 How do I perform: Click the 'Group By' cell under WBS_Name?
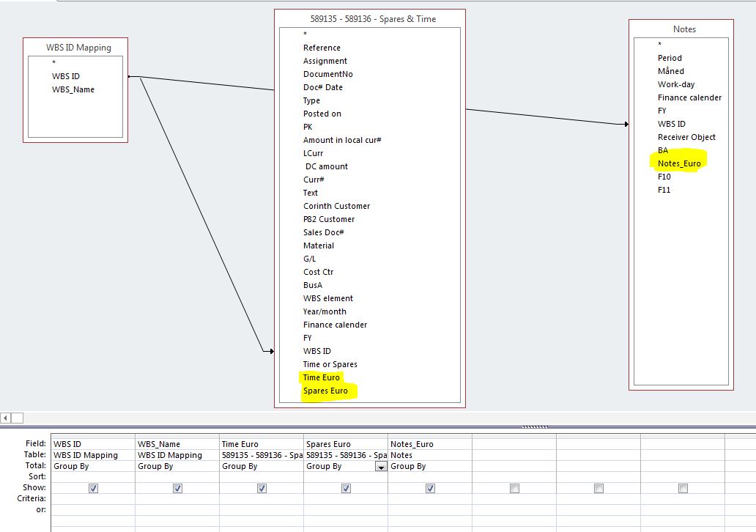click(177, 466)
